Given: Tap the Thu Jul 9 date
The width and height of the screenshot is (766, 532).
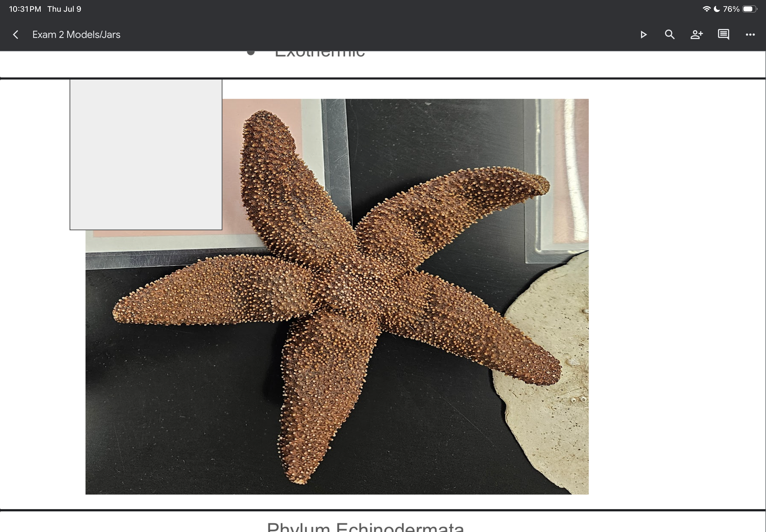Looking at the screenshot, I should 64,9.
